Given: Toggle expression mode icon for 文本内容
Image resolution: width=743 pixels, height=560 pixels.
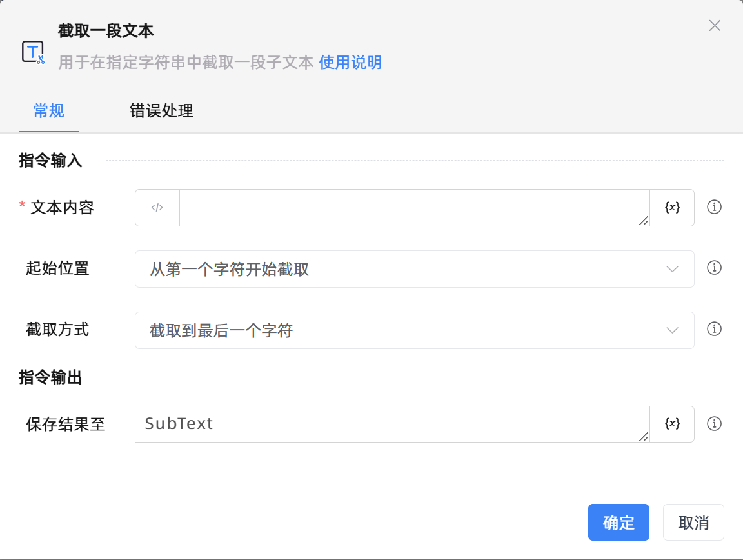Looking at the screenshot, I should click(x=157, y=208).
